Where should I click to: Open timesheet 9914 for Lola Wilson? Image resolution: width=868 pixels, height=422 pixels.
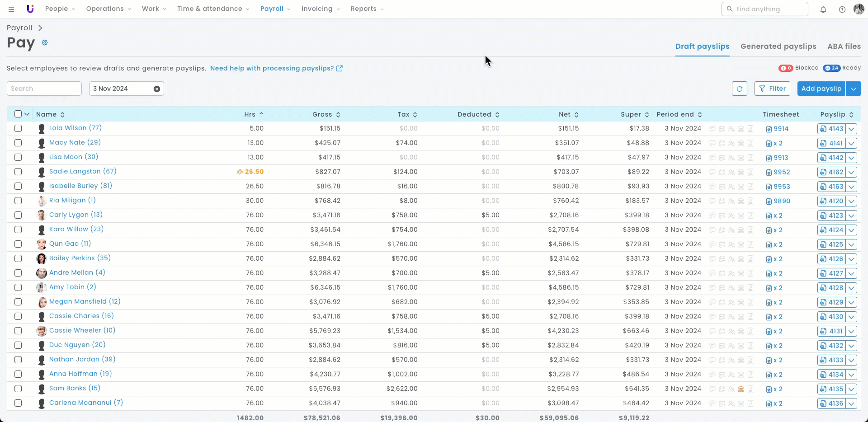[780, 129]
